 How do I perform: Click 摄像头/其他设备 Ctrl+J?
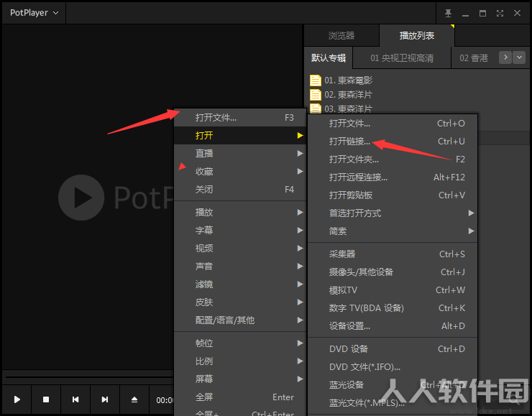coord(393,272)
